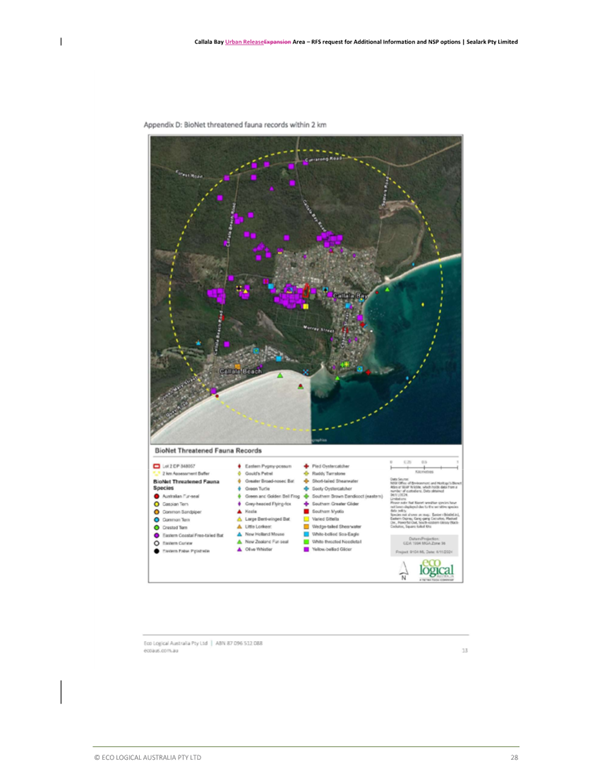Click the Sooty Oystercatcher blue cross legend symbol
The width and height of the screenshot is (600, 776).
[x=306, y=489]
